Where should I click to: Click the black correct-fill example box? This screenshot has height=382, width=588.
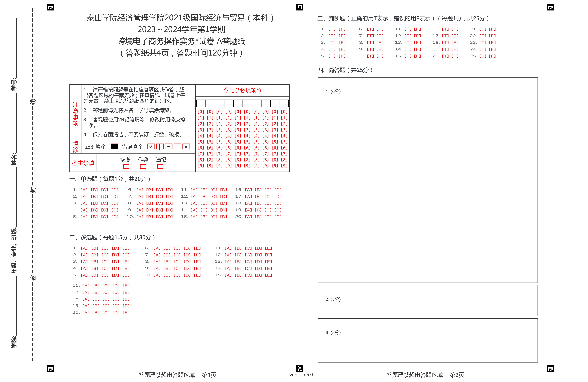114,146
